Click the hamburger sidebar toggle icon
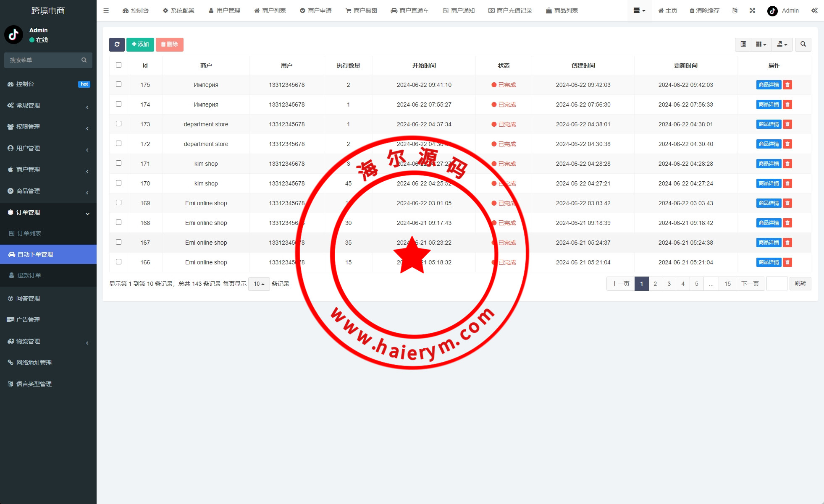 point(106,10)
